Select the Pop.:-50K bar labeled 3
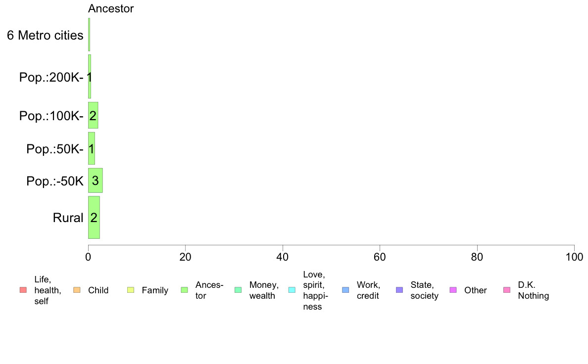Screen dimensions: 588x364 point(95,181)
